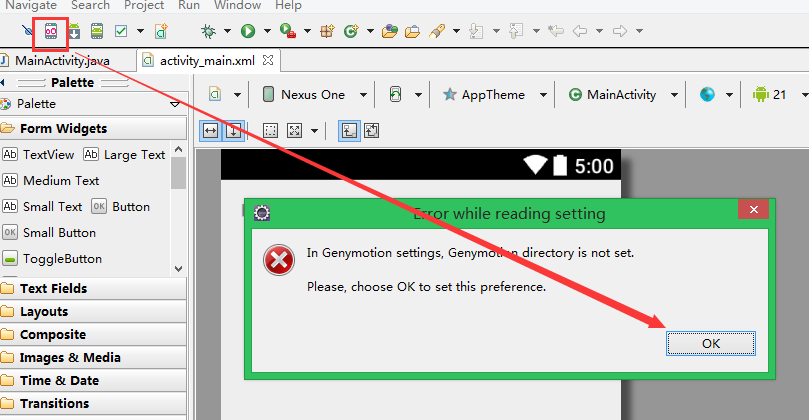Screen dimensions: 809x420
Task: Toggle fill width layout button
Action: pyautogui.click(x=211, y=131)
